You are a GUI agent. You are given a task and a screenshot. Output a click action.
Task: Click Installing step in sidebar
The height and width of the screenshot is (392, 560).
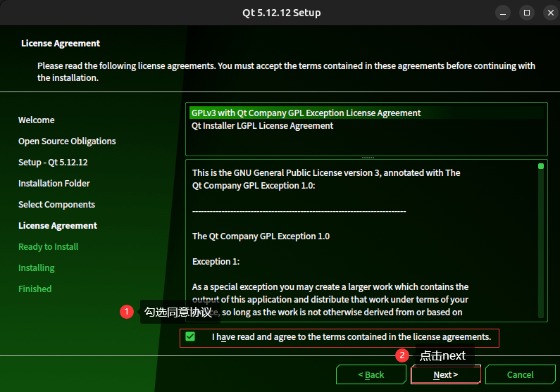point(37,267)
